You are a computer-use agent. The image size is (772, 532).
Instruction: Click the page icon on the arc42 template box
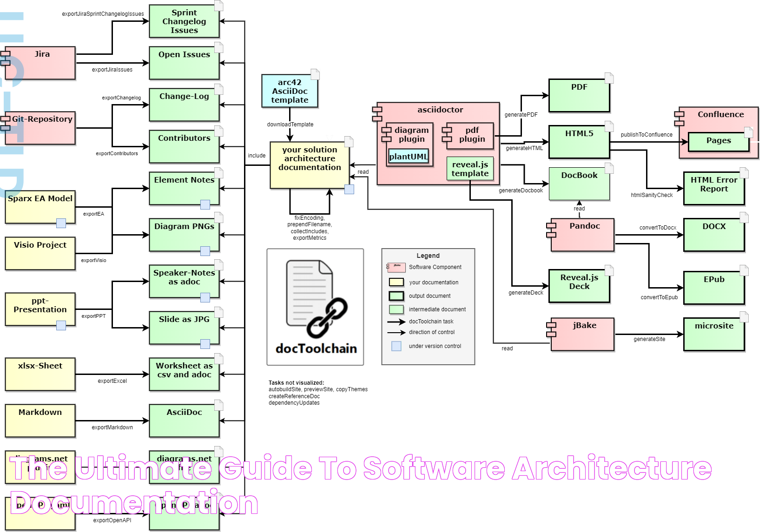[315, 74]
